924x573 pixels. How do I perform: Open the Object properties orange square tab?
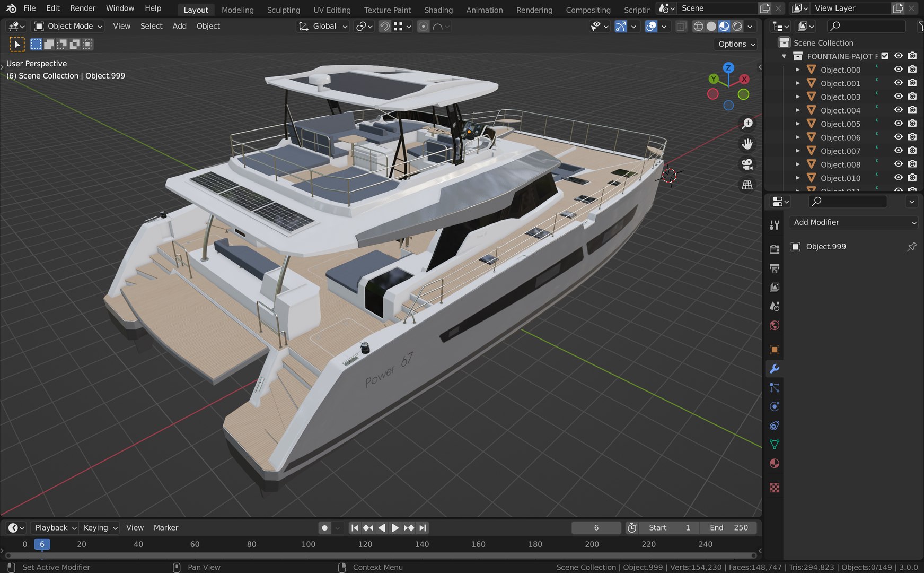point(775,350)
